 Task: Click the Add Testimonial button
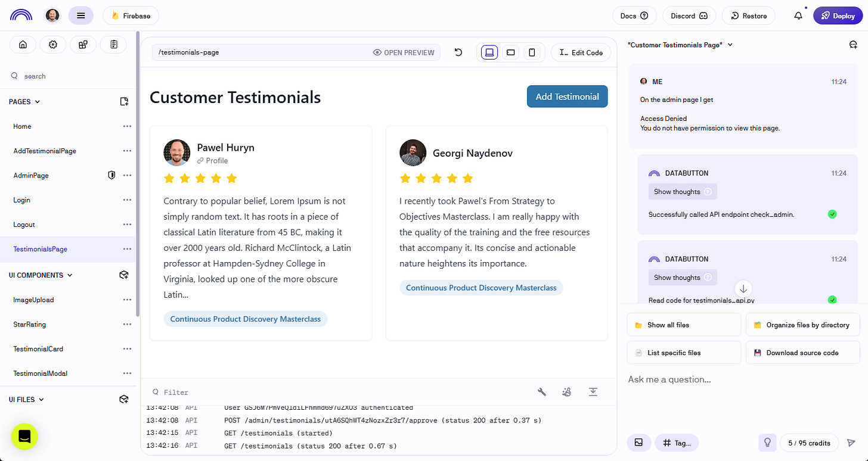[567, 96]
